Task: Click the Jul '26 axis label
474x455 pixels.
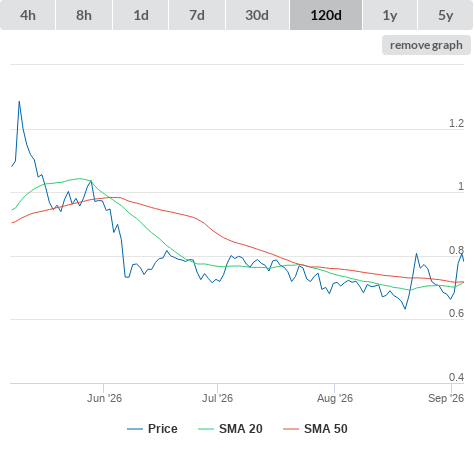Action: (217, 398)
